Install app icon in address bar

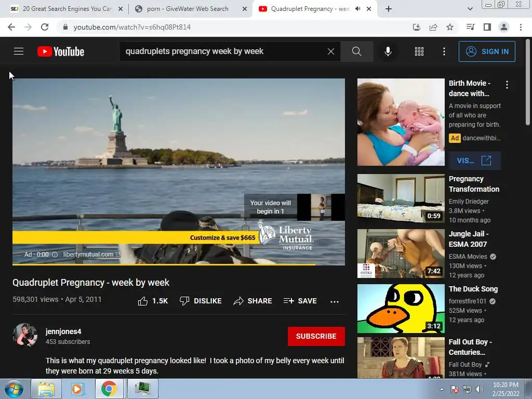click(x=416, y=27)
